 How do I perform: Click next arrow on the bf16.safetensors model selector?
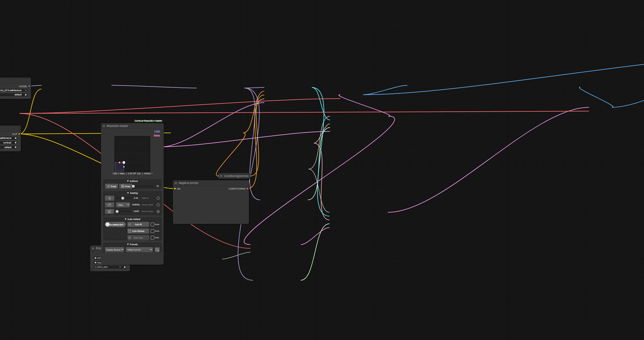(x=26, y=90)
